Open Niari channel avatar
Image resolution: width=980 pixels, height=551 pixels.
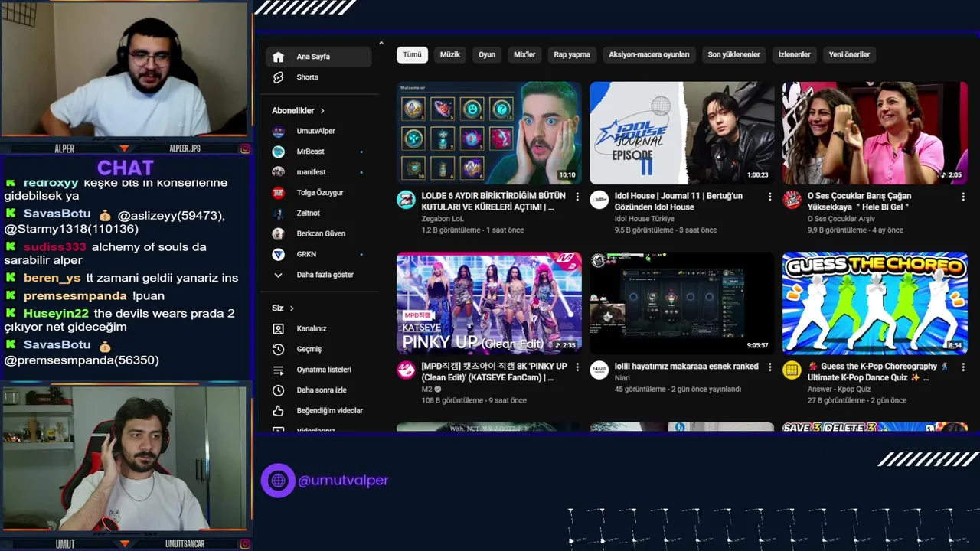click(599, 371)
